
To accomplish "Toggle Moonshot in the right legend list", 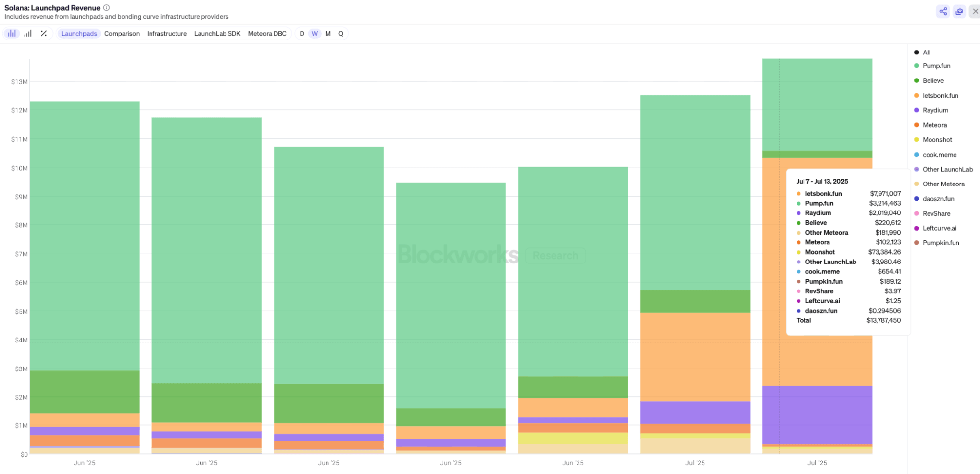I will [x=932, y=140].
